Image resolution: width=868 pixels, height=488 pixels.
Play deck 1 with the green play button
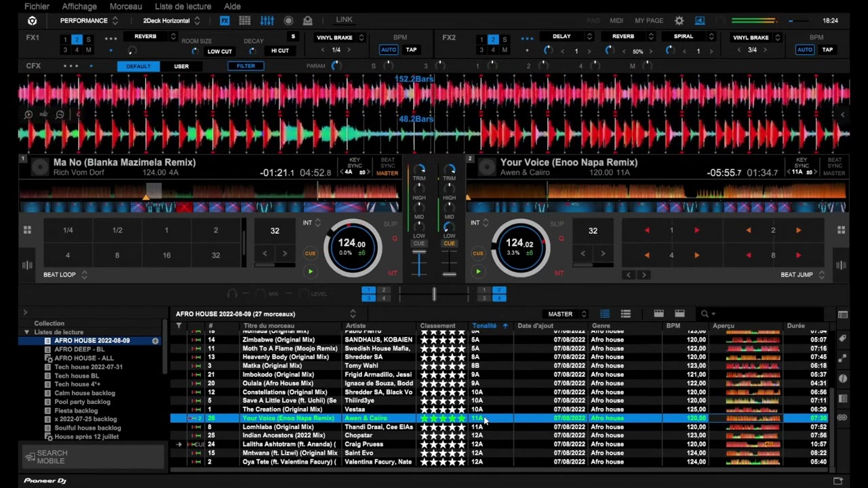(310, 272)
